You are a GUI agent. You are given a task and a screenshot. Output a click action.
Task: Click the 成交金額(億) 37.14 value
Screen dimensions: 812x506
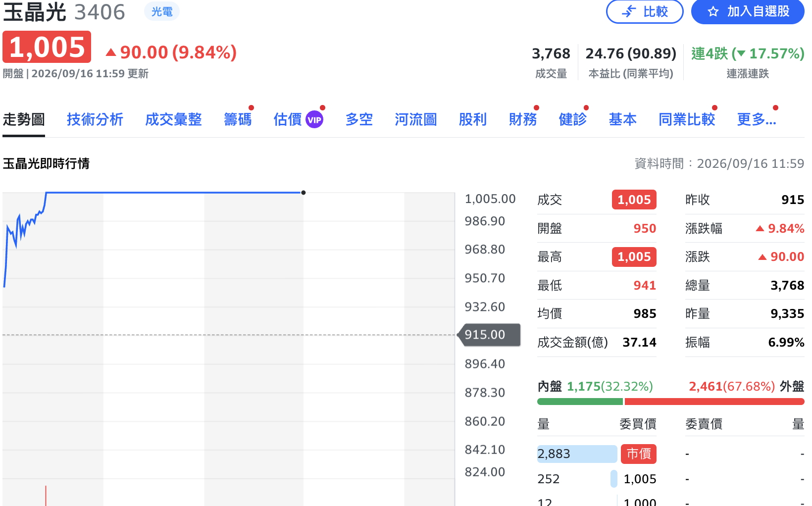tap(639, 342)
